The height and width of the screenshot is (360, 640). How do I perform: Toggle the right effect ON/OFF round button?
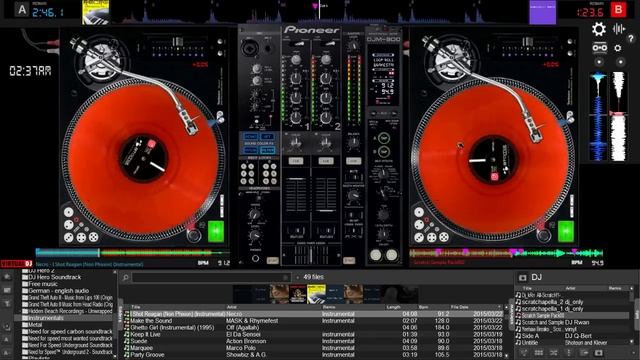coord(391,255)
